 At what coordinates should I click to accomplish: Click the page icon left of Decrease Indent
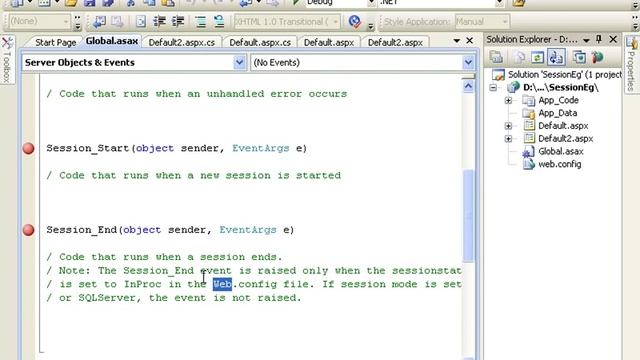(141, 21)
